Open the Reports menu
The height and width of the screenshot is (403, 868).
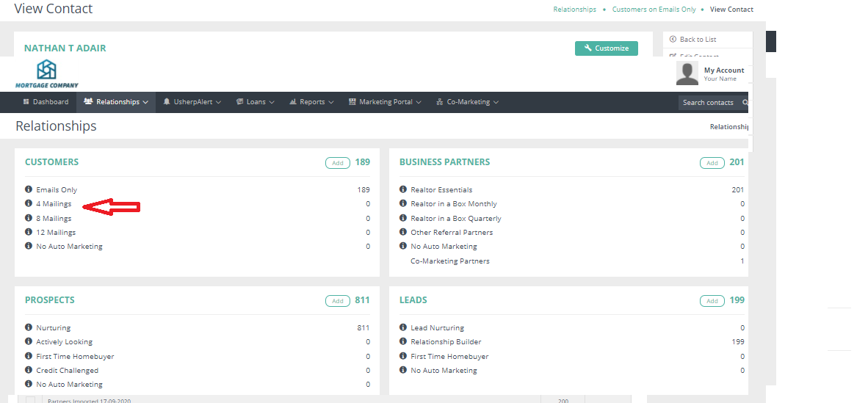[311, 102]
